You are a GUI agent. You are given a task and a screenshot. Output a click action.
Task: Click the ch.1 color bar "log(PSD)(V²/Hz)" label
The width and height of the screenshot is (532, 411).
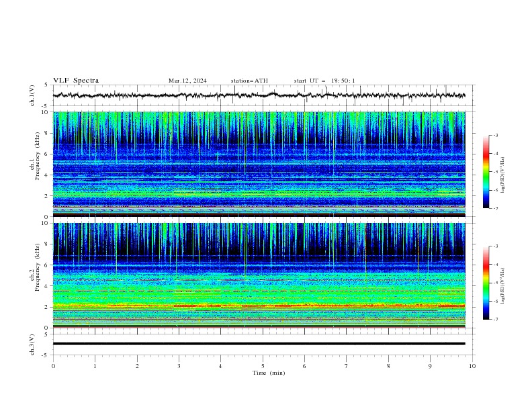click(503, 175)
